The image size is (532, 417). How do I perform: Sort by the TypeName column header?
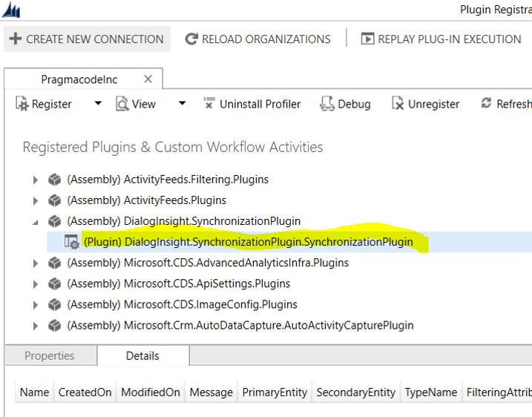pyautogui.click(x=431, y=393)
